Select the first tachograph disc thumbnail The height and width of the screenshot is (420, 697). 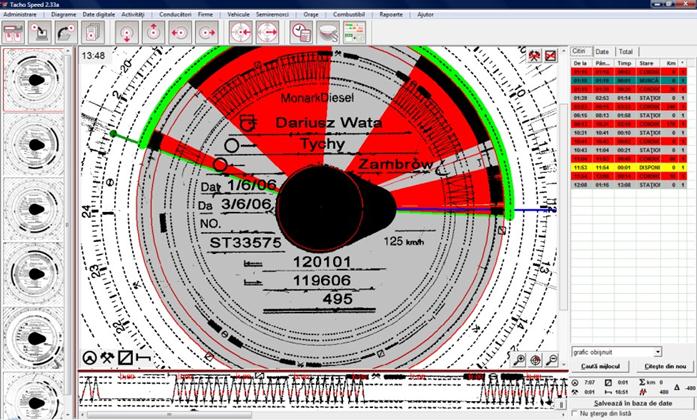pyautogui.click(x=34, y=80)
